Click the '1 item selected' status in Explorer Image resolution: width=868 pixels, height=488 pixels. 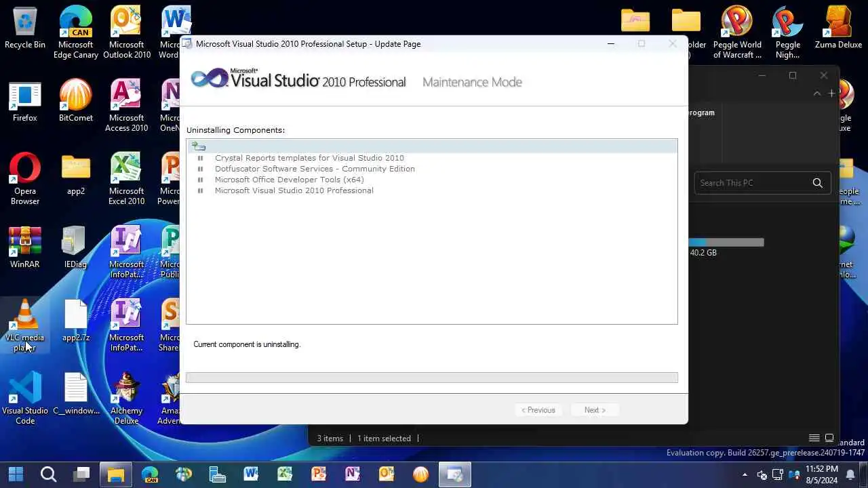(384, 439)
